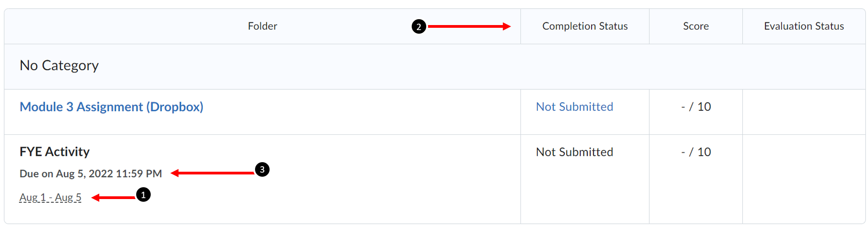Click the numbered callout marker 3
The height and width of the screenshot is (225, 868).
point(262,169)
